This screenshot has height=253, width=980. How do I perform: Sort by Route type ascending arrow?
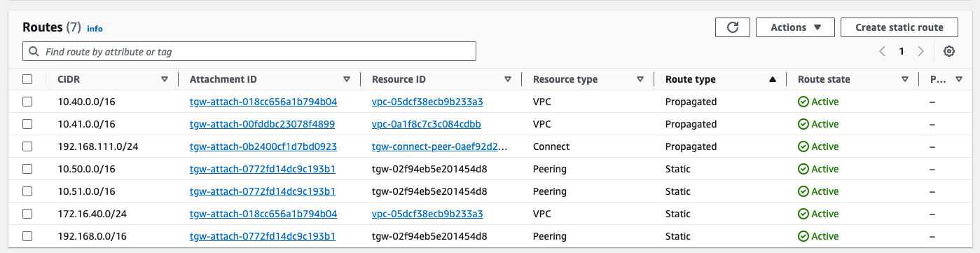[x=773, y=80]
